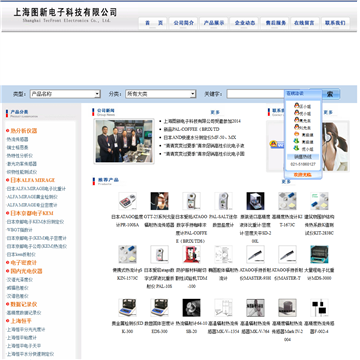
Task: Open the MDS-3000 densimeter image
Action: [319, 254]
